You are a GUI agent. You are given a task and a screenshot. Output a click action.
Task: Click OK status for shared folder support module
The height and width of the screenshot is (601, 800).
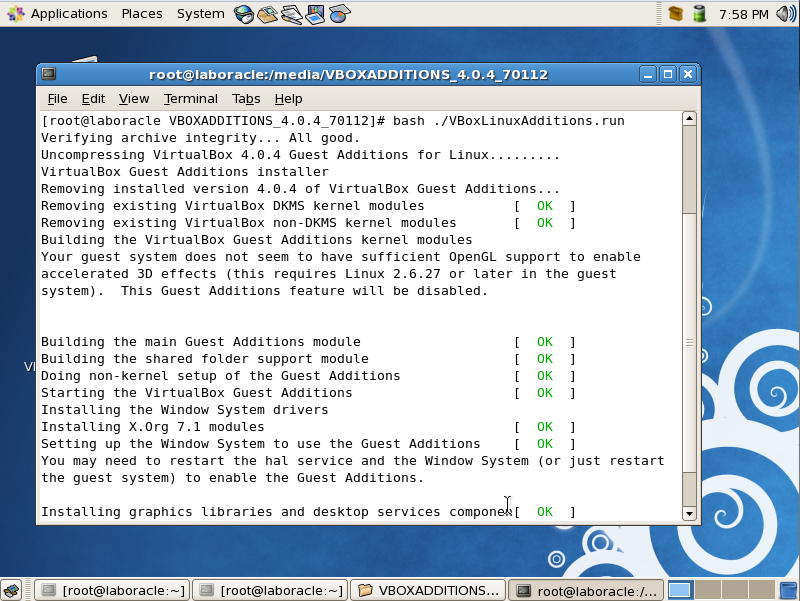544,359
